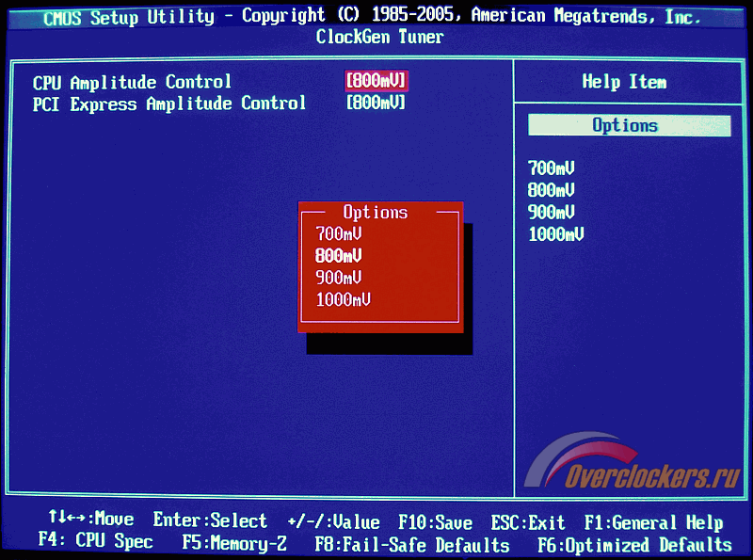
Task: Click 800mV in the Help Item list
Action: [x=551, y=190]
